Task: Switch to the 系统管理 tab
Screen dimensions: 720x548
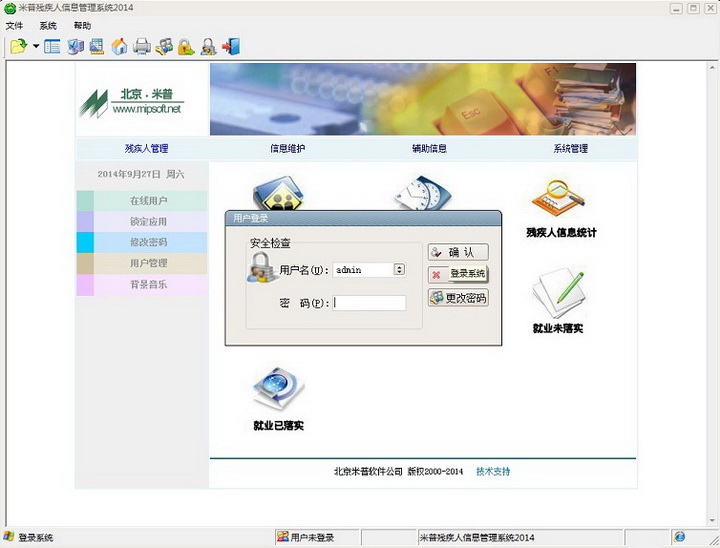Action: coord(570,148)
